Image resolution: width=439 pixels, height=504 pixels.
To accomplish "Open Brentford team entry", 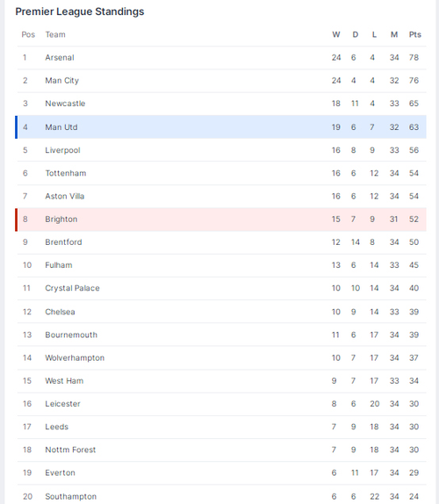I will 222,242.
